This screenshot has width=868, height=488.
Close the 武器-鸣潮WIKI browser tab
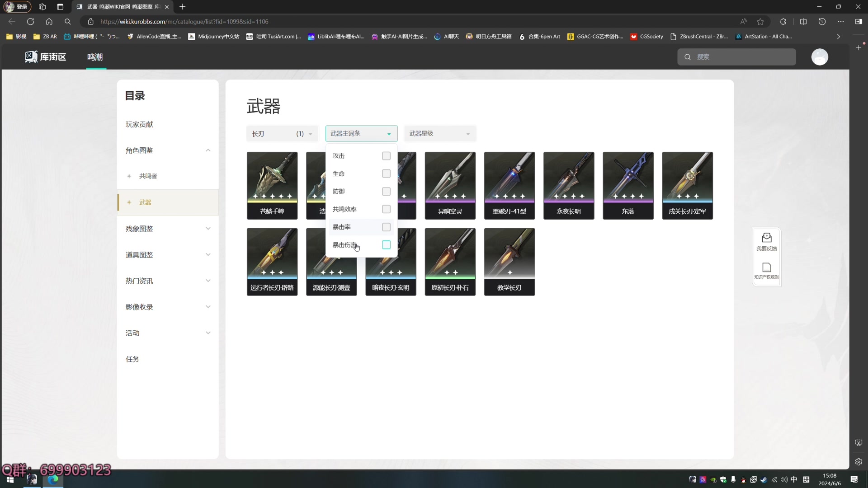pyautogui.click(x=167, y=7)
